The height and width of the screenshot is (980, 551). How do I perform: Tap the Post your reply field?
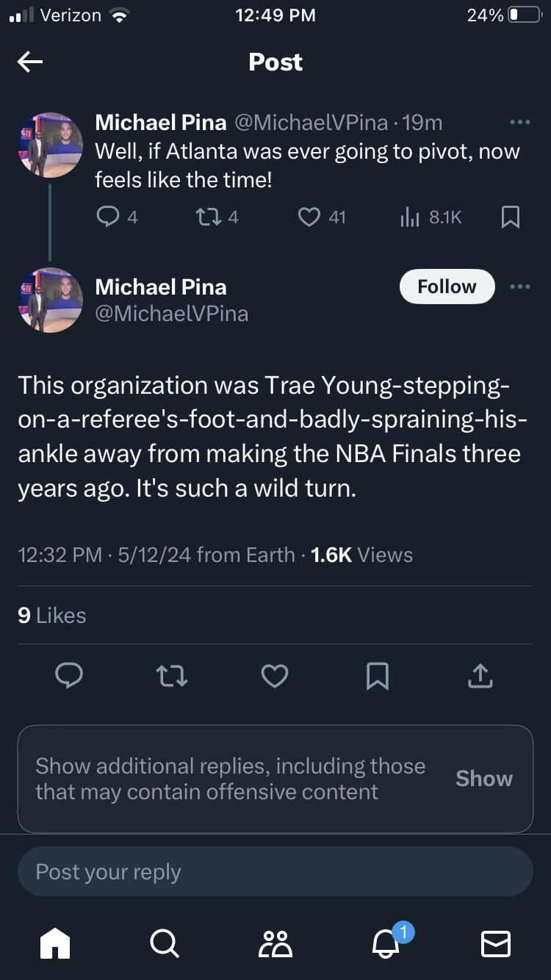click(275, 872)
